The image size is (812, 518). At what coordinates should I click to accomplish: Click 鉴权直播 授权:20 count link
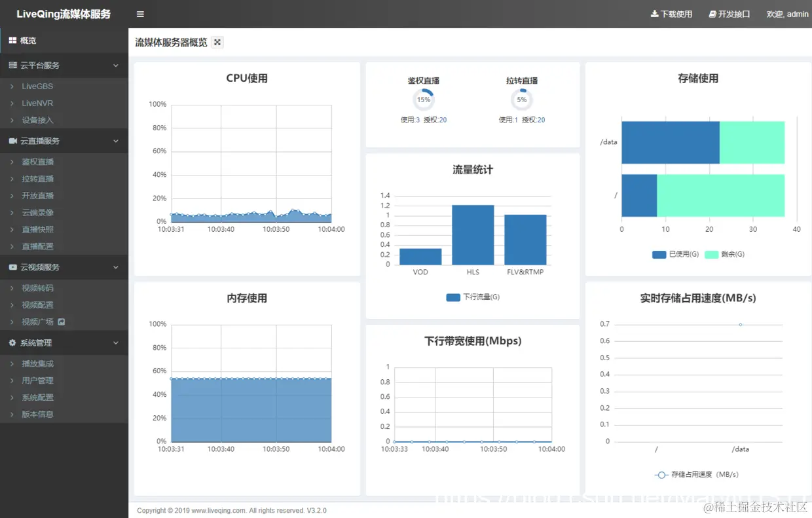(x=435, y=120)
